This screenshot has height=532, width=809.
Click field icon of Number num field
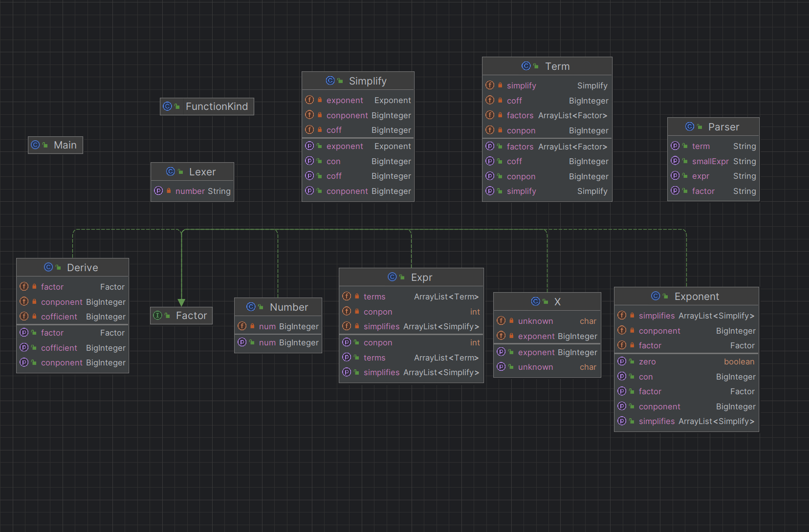[242, 326]
